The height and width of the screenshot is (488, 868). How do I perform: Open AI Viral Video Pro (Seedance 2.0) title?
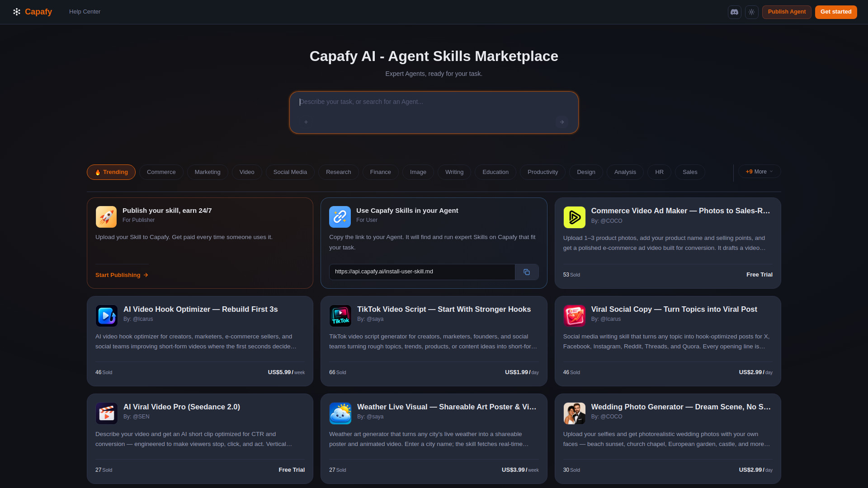pos(182,407)
